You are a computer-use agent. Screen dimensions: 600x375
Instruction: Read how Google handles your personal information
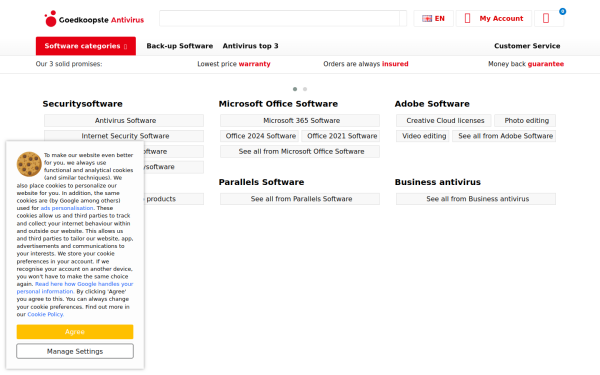tap(75, 288)
